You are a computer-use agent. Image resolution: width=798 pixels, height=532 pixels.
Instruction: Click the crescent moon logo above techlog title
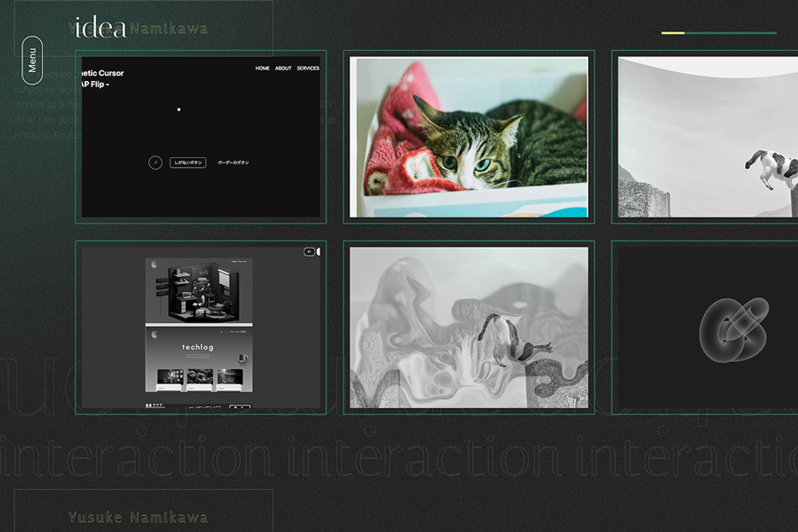pyautogui.click(x=155, y=335)
